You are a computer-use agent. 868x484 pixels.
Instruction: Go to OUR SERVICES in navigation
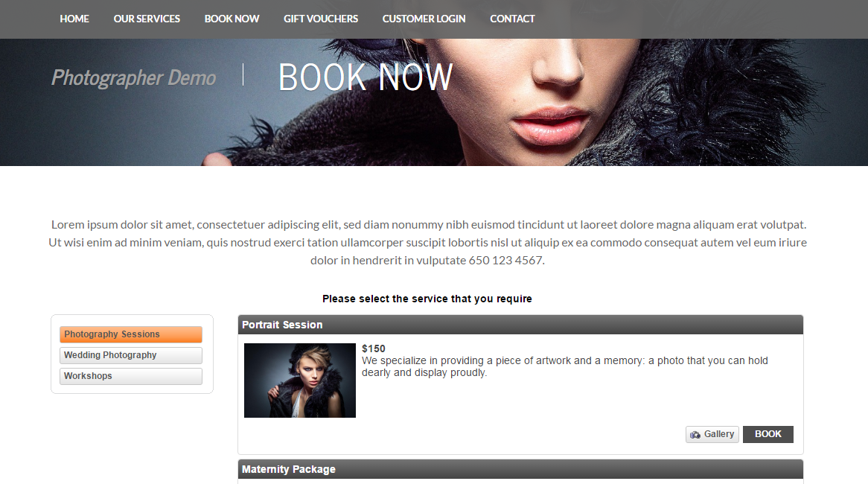click(x=147, y=19)
